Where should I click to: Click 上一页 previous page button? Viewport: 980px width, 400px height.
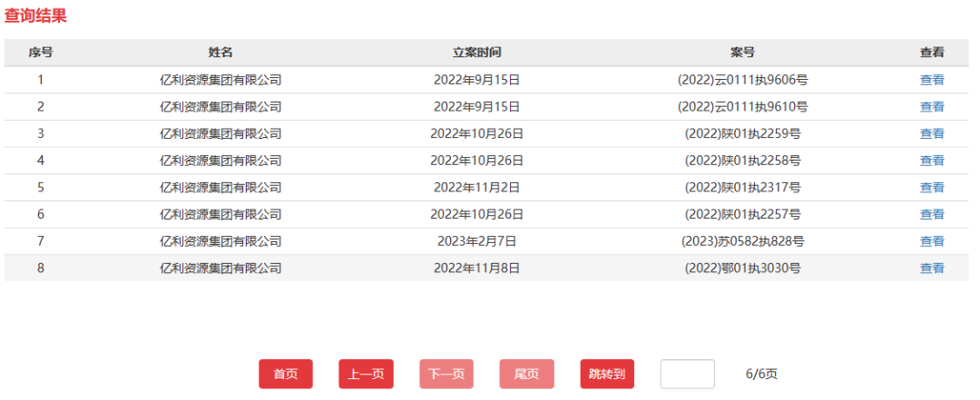tap(366, 374)
